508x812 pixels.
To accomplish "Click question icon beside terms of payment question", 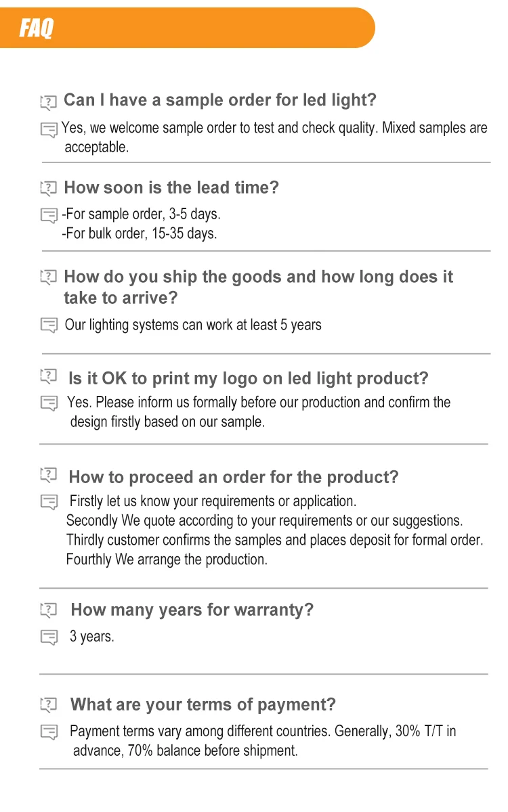I will [48, 705].
